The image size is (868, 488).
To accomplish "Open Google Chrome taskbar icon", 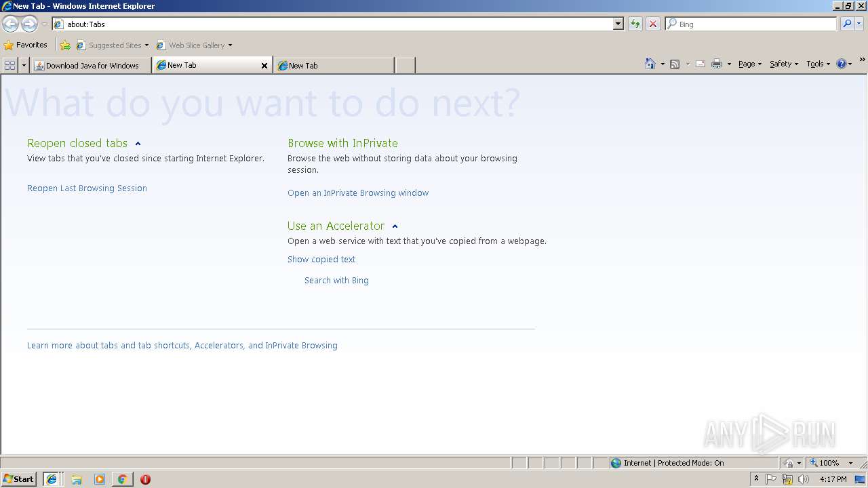I will point(122,479).
